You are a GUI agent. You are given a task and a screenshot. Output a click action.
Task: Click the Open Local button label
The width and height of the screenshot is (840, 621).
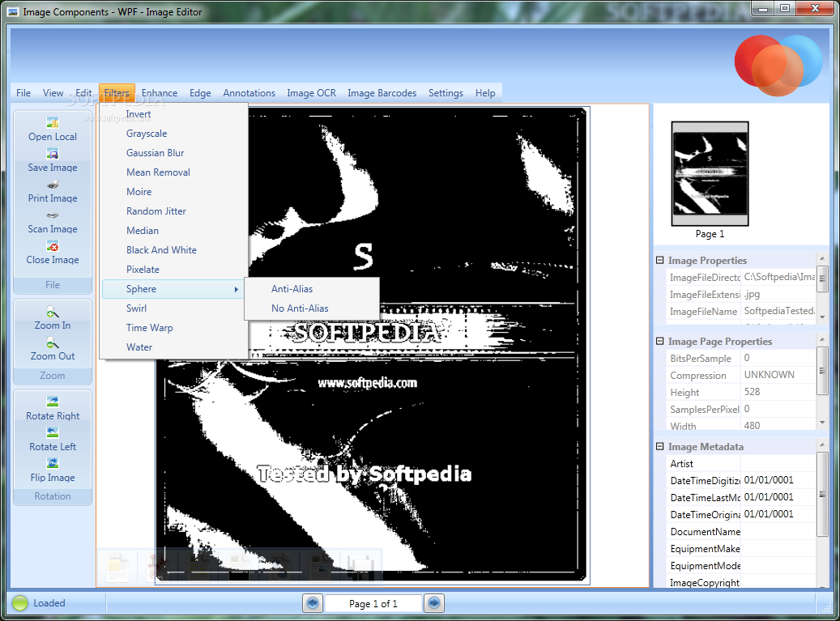pyautogui.click(x=53, y=137)
